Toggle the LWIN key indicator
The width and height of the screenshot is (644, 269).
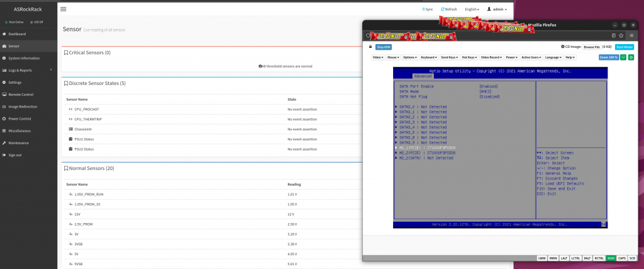coord(542,258)
